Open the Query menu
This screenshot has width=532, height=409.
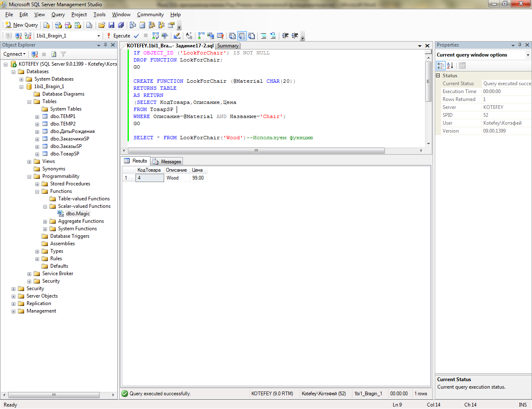(x=58, y=15)
